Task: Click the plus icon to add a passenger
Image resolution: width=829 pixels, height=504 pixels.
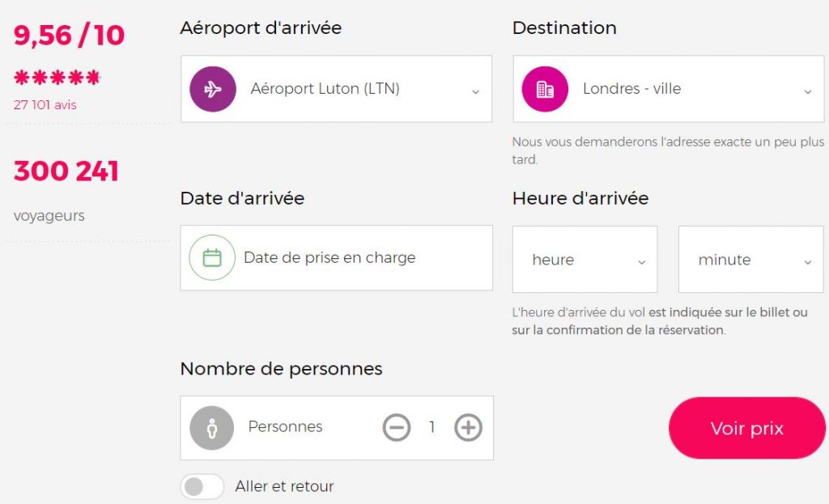Action: [x=467, y=427]
